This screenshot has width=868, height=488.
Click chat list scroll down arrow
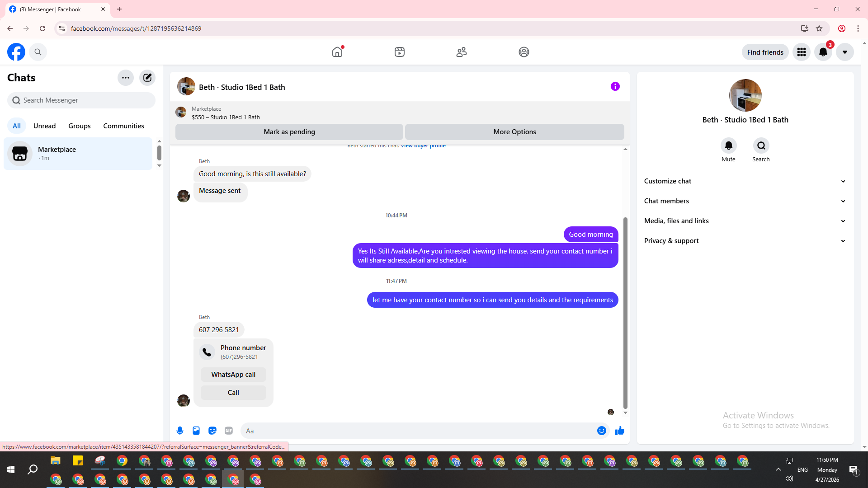tap(159, 166)
